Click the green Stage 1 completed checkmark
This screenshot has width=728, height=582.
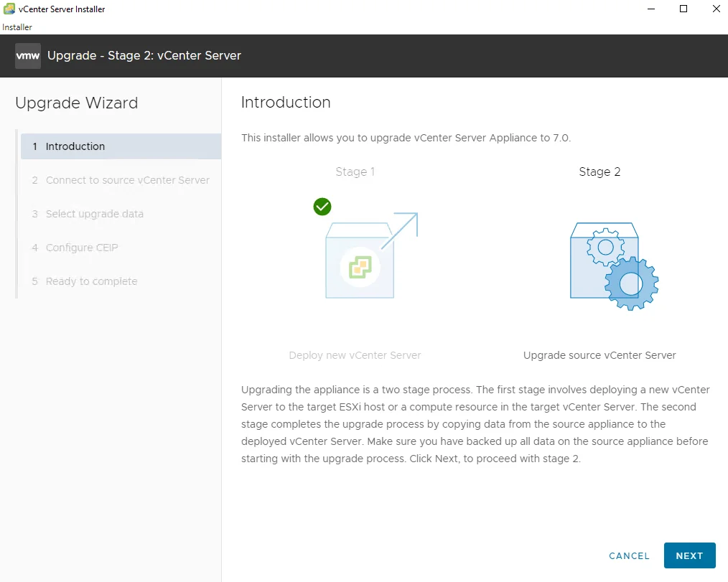[x=322, y=207]
